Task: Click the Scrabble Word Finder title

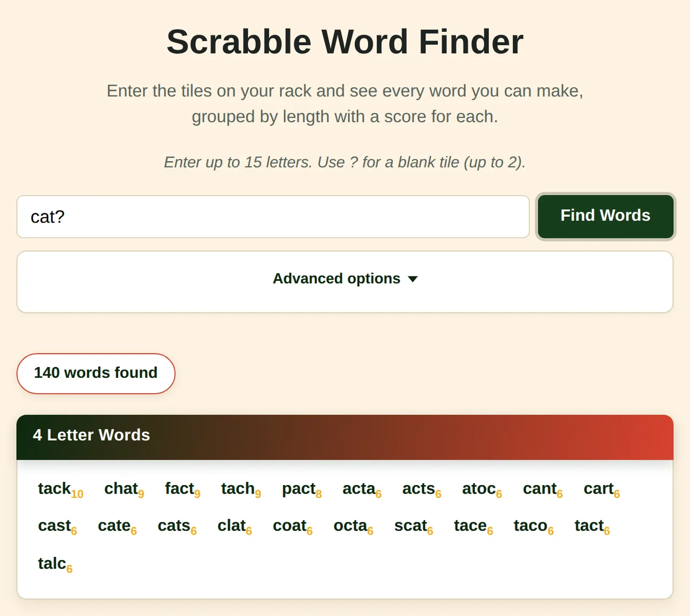Action: (x=345, y=42)
